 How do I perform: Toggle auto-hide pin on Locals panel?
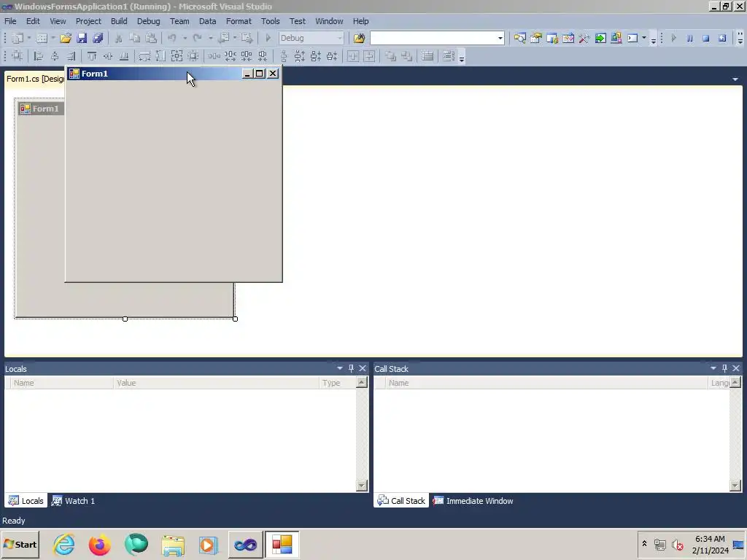[351, 368]
